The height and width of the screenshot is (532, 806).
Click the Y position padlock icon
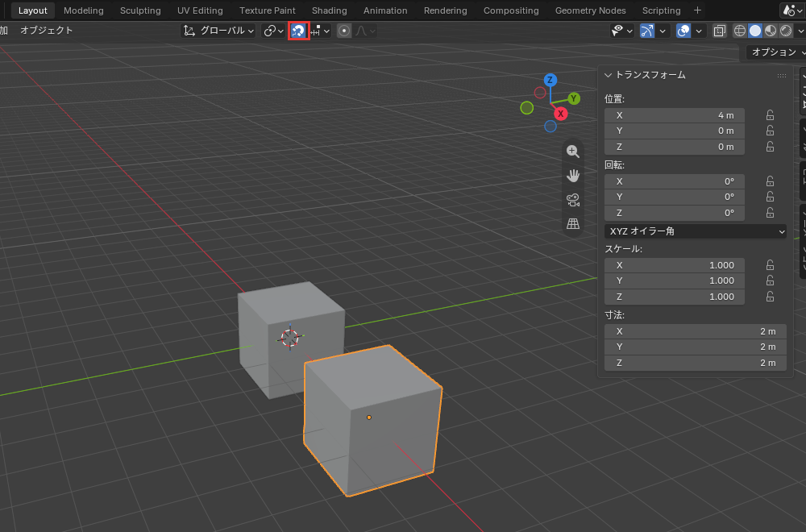[770, 131]
